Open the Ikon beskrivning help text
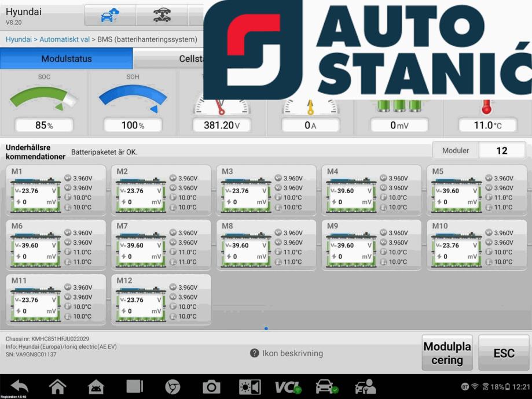 292,353
